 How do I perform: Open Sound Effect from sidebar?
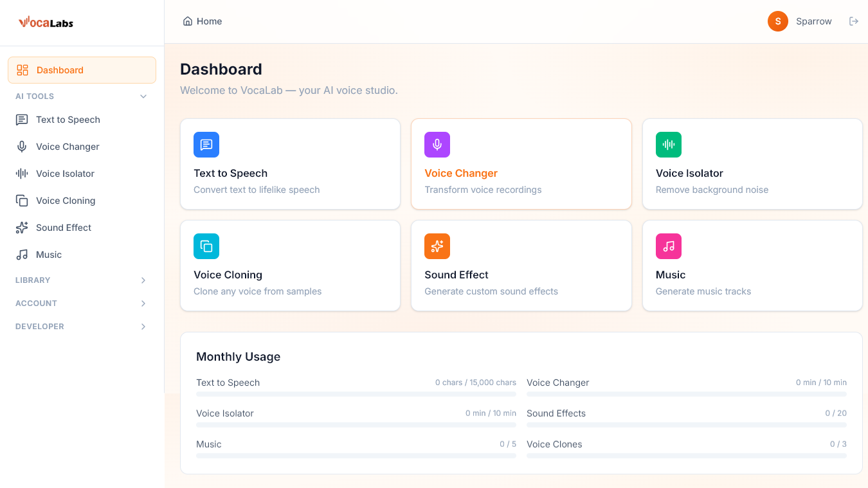[82, 228]
